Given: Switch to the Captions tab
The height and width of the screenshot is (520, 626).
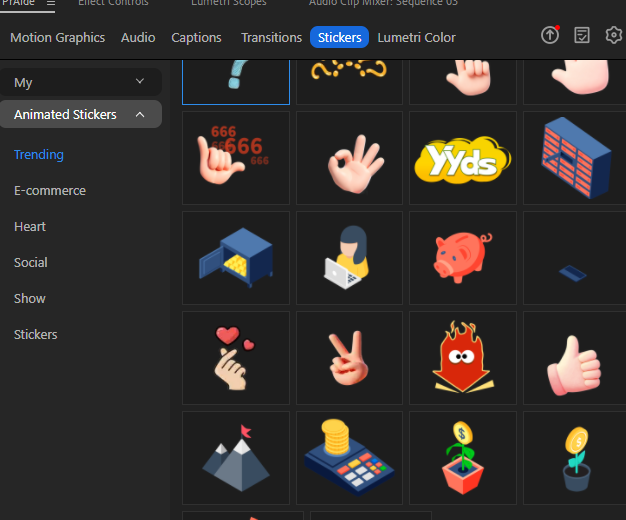Looking at the screenshot, I should tap(196, 37).
